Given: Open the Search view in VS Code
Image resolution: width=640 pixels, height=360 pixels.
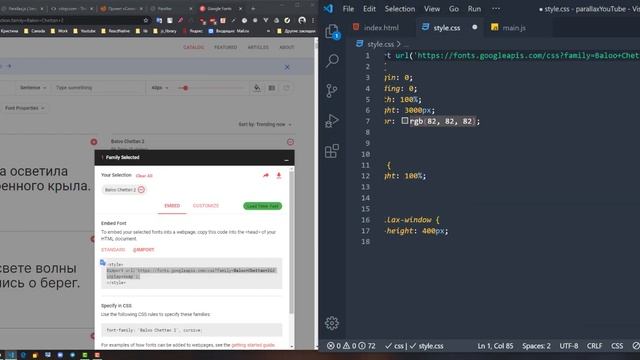Looking at the screenshot, I should coord(332,61).
